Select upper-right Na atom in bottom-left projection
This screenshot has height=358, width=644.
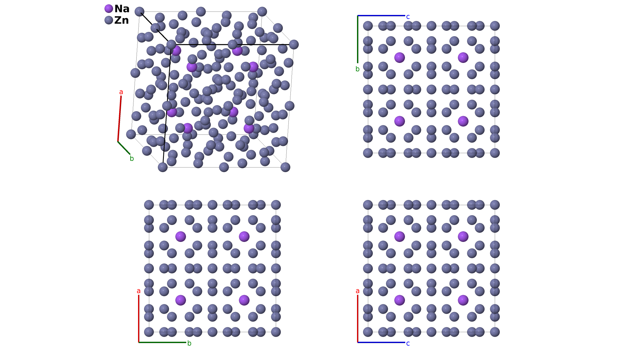pyautogui.click(x=244, y=236)
